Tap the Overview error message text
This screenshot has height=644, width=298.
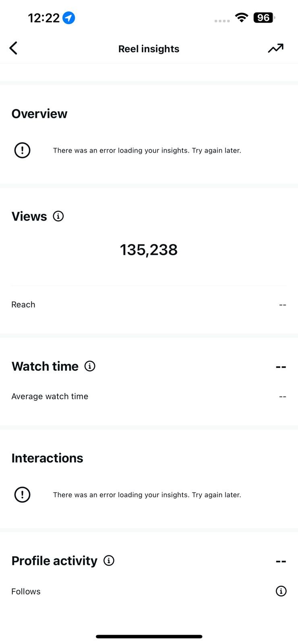click(x=147, y=151)
